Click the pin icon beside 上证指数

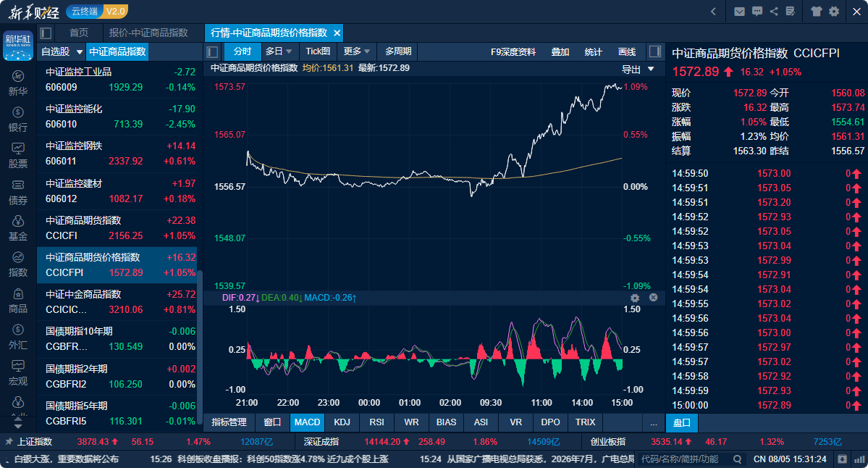tap(9, 441)
